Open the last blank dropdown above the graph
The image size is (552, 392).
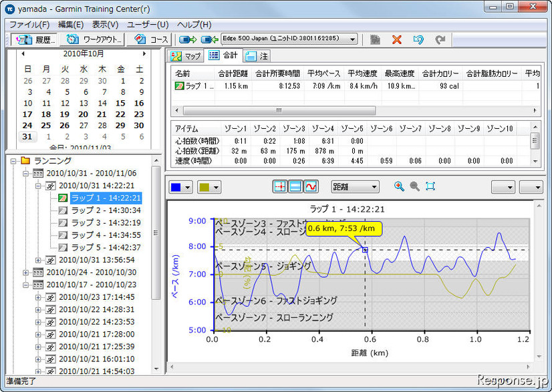point(531,187)
